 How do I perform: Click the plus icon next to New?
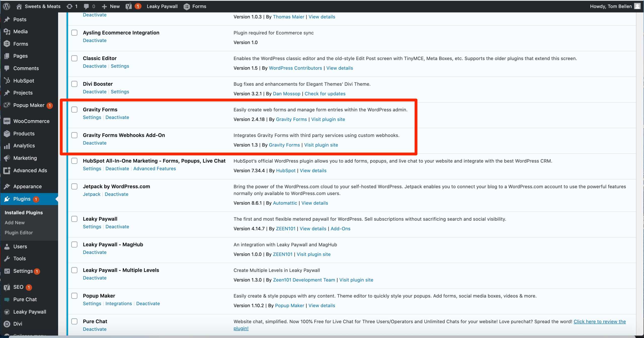[x=104, y=7]
